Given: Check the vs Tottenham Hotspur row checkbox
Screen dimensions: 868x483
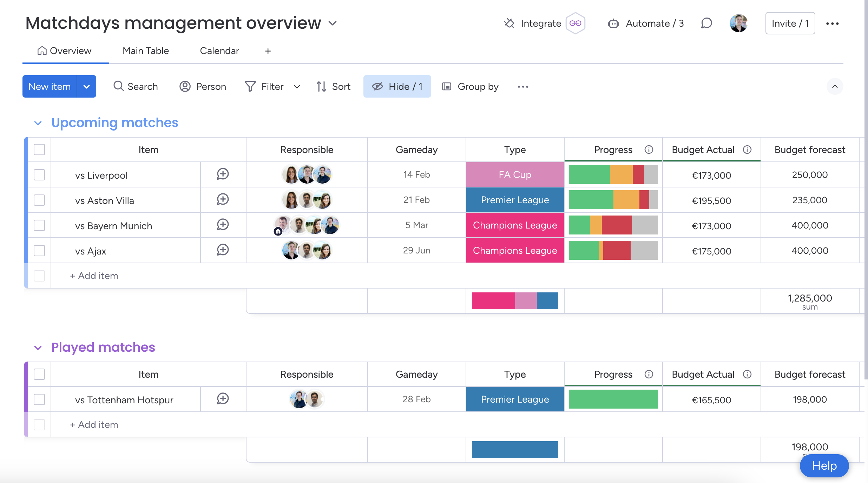Looking at the screenshot, I should click(39, 399).
